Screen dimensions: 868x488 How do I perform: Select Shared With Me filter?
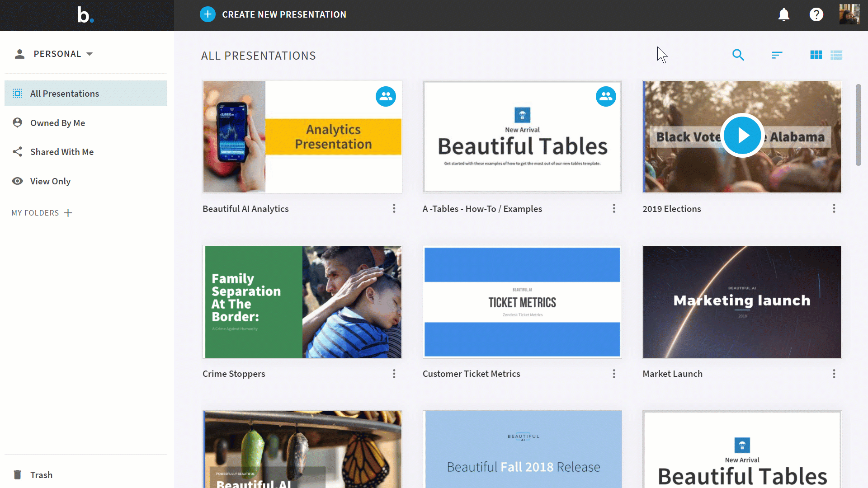tap(62, 152)
